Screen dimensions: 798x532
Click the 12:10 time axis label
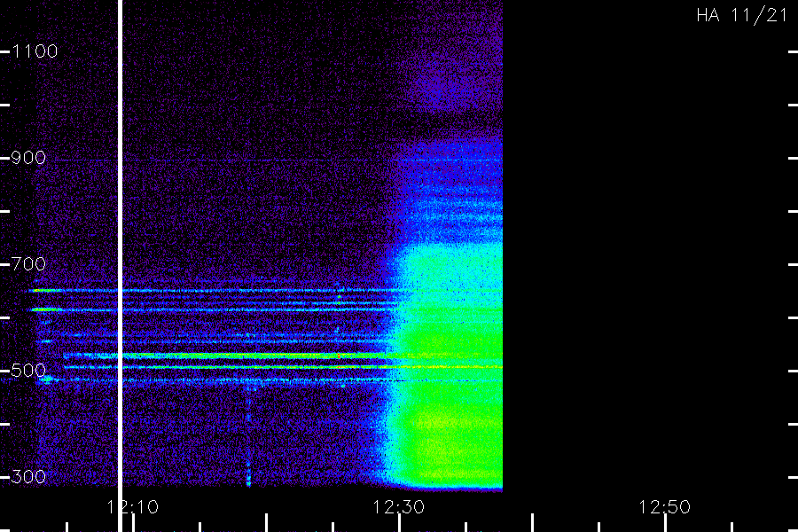(133, 507)
